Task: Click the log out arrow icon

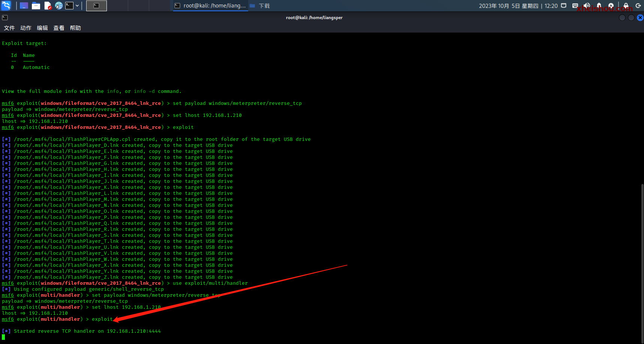Action: pyautogui.click(x=638, y=6)
